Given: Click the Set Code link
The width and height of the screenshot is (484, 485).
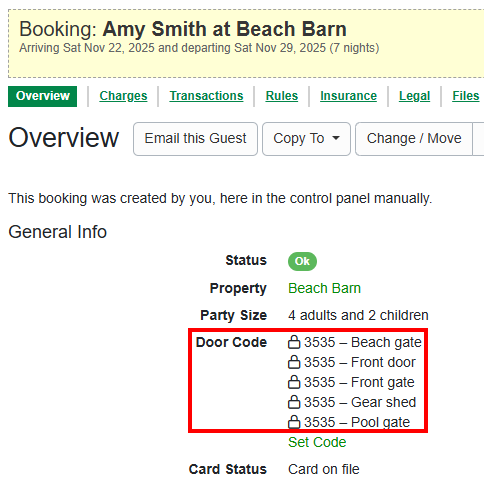Looking at the screenshot, I should (x=317, y=442).
